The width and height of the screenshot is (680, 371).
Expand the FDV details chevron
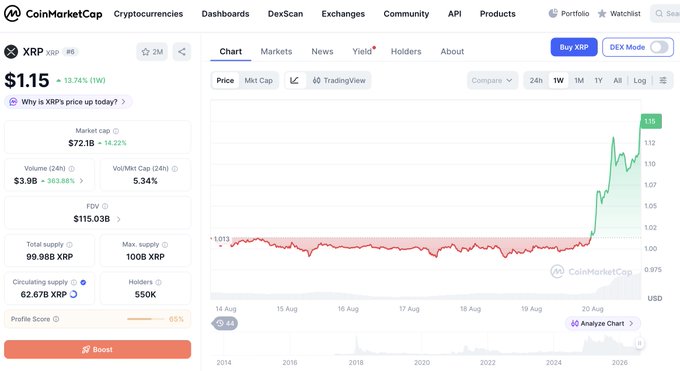point(118,219)
